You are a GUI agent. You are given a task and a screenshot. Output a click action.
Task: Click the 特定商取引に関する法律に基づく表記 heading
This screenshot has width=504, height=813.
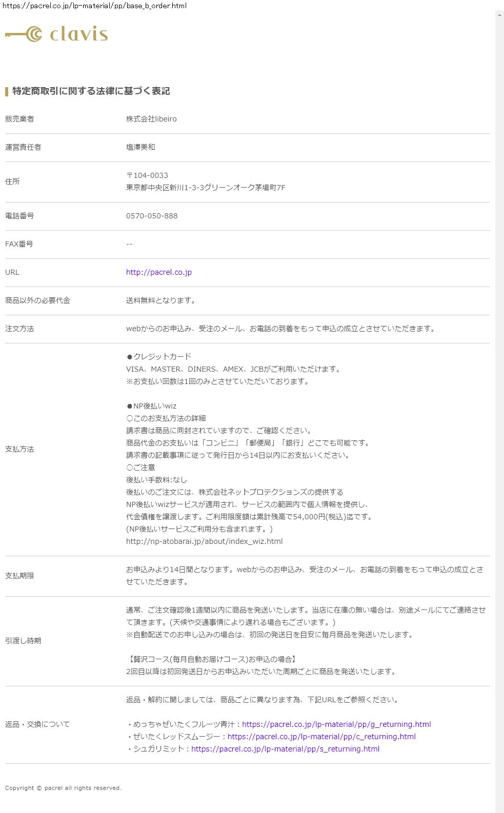tap(91, 91)
